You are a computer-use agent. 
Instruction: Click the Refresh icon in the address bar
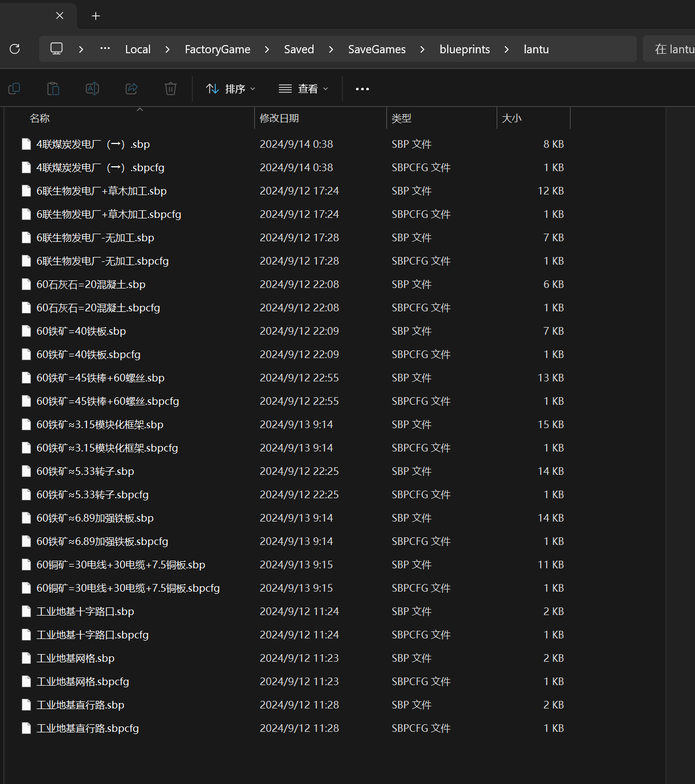[x=15, y=49]
